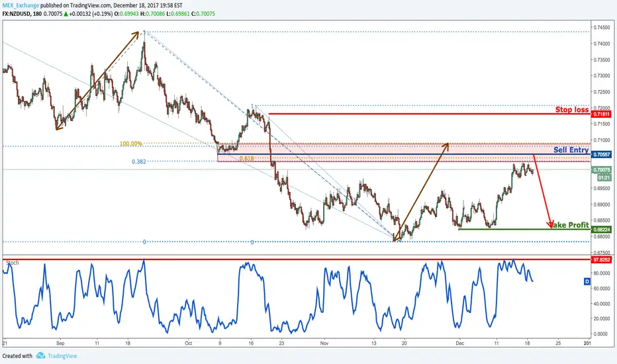Click the 60.0000 stochastic axis label

pos(602,289)
